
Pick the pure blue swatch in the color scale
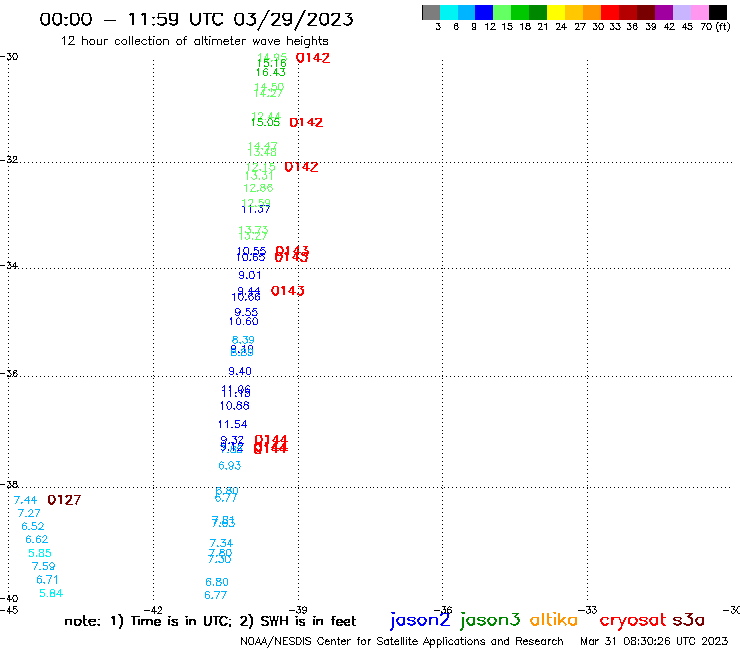click(485, 12)
